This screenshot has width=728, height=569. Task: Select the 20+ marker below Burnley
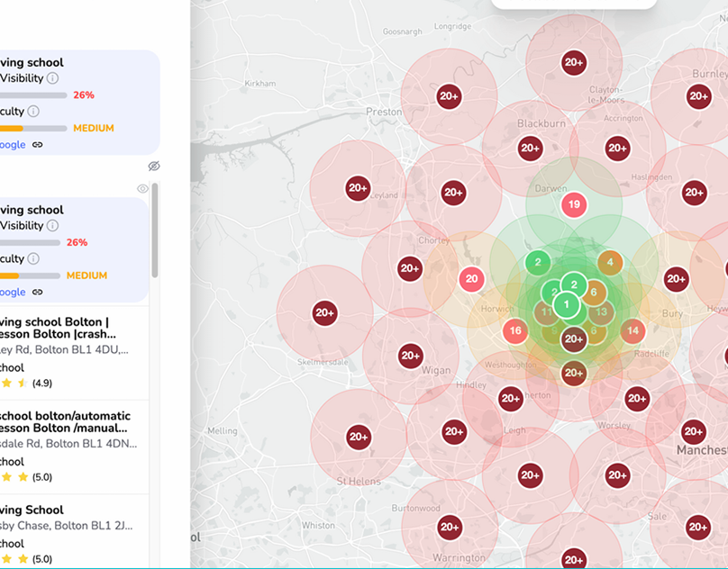(x=699, y=96)
